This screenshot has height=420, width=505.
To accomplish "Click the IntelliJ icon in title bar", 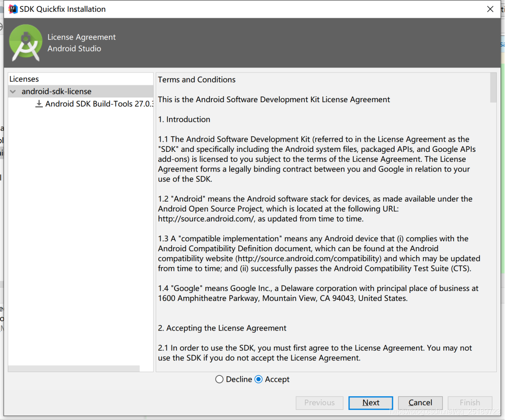I will point(13,9).
